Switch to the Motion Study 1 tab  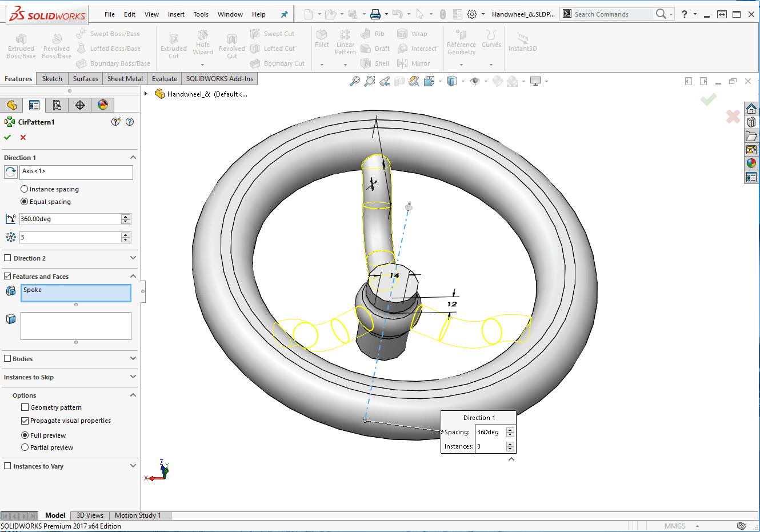pyautogui.click(x=138, y=515)
